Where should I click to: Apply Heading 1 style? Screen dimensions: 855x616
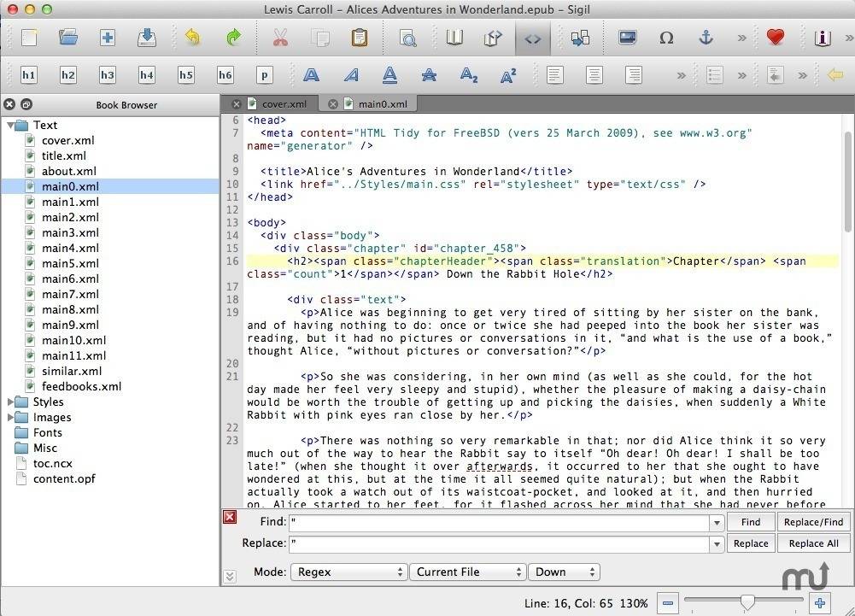28,74
